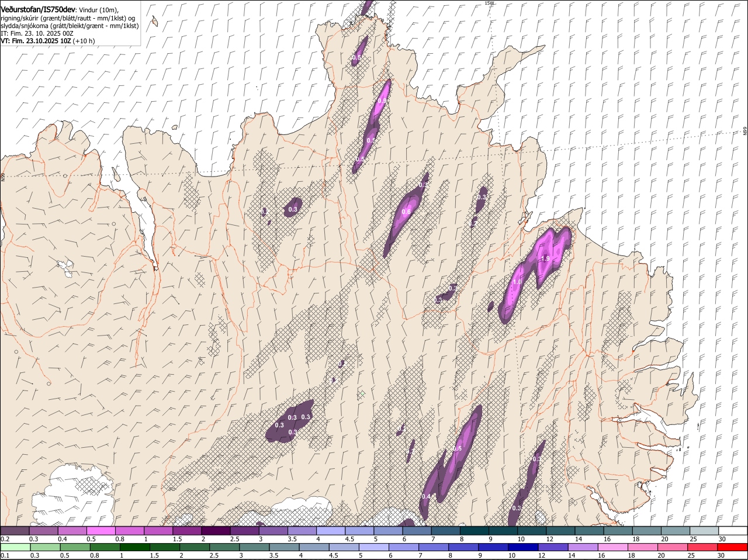Select the 3.5 swatch in the lower color scale
The width and height of the screenshot is (748, 560).
coord(284,547)
